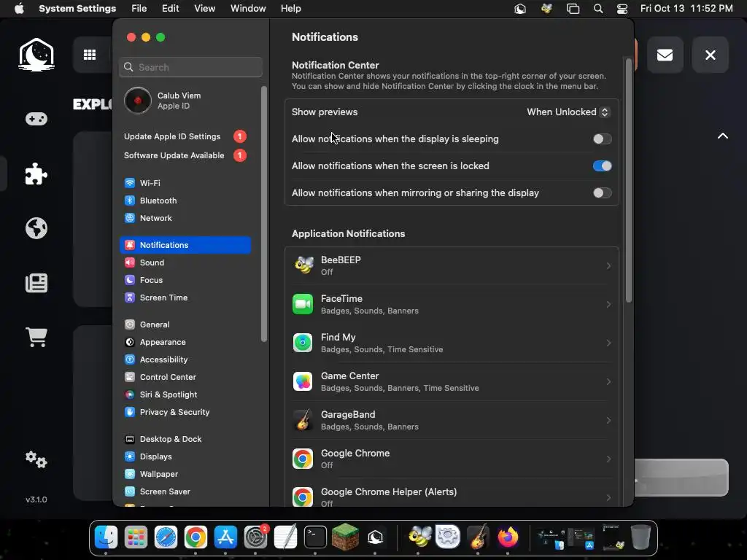Open the View menu
Viewport: 747px width, 560px height.
[204, 9]
